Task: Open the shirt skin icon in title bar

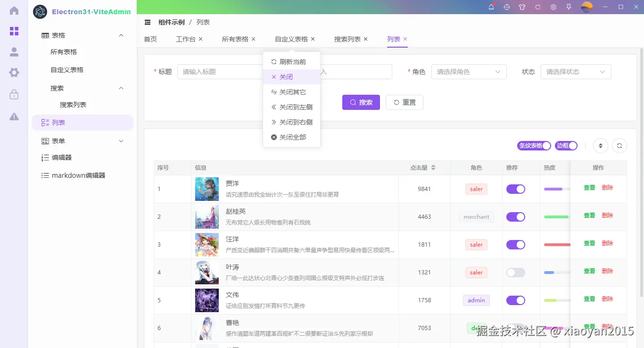Action: click(x=522, y=7)
